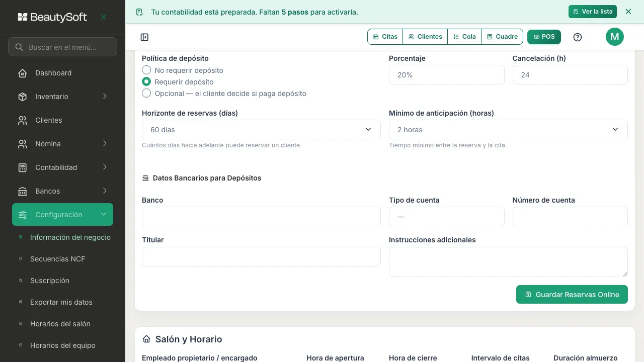Click the Configuración sliders icon
The height and width of the screenshot is (362, 644).
(x=23, y=215)
